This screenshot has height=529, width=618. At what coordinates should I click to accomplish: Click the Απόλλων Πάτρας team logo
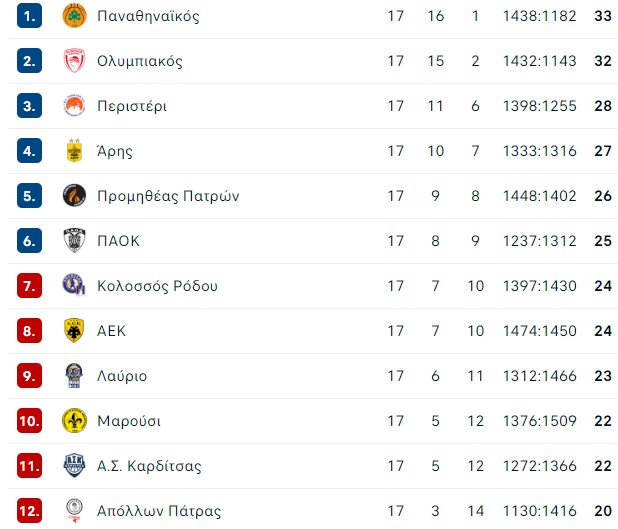click(74, 511)
